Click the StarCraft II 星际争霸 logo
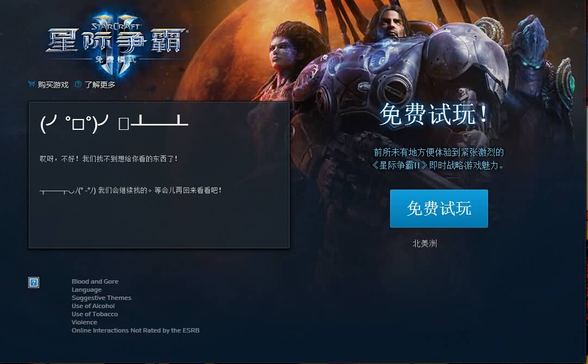Screen dimensions: 588x364 click(x=116, y=42)
